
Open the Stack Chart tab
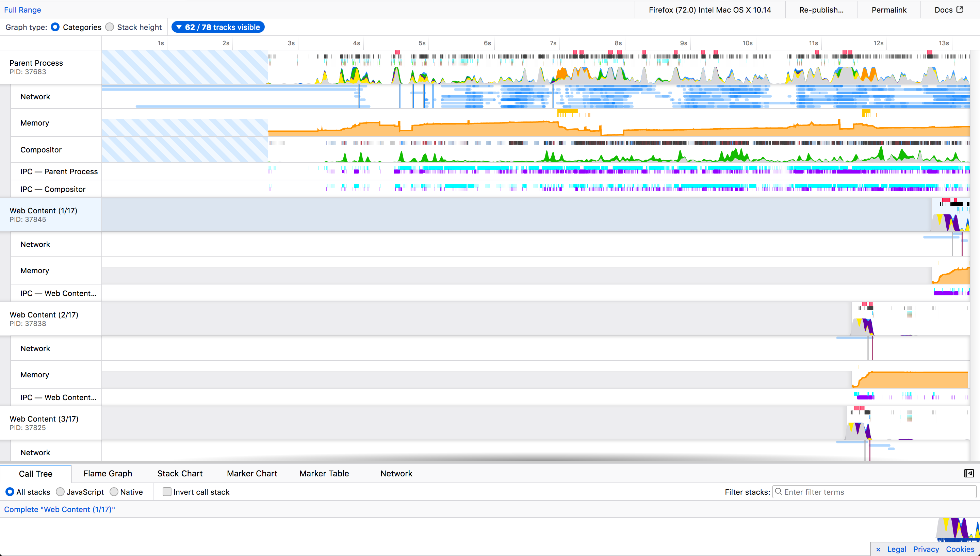click(x=180, y=474)
